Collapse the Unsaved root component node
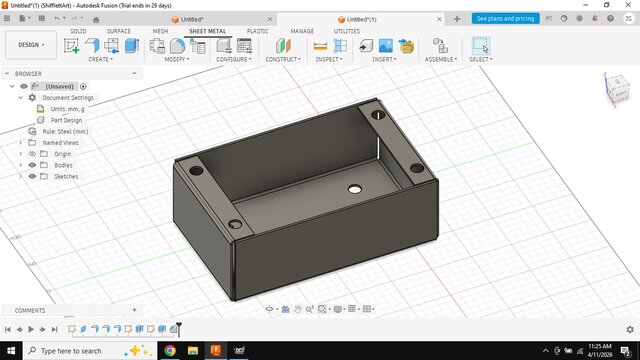 (12, 87)
